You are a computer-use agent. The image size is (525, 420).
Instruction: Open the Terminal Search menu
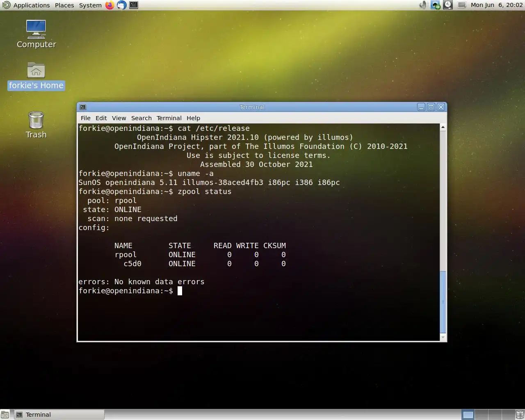pos(141,118)
